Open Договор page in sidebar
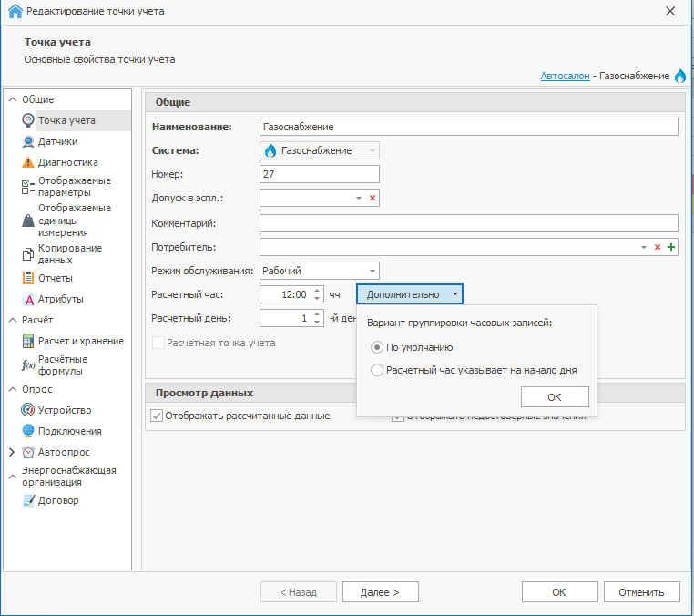 tap(57, 500)
